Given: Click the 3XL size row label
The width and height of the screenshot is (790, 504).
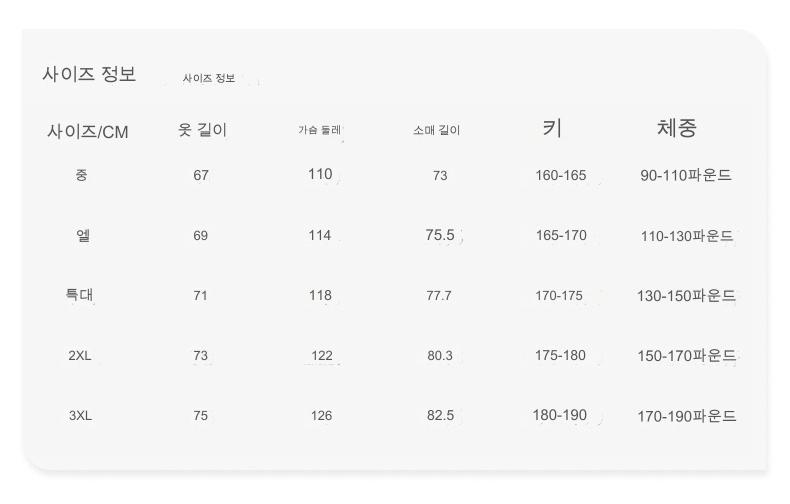Looking at the screenshot, I should (81, 416).
